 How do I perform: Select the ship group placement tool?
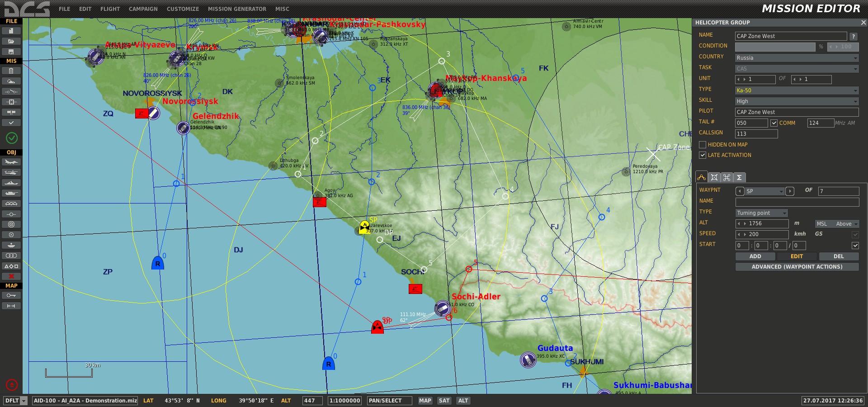pyautogui.click(x=11, y=183)
